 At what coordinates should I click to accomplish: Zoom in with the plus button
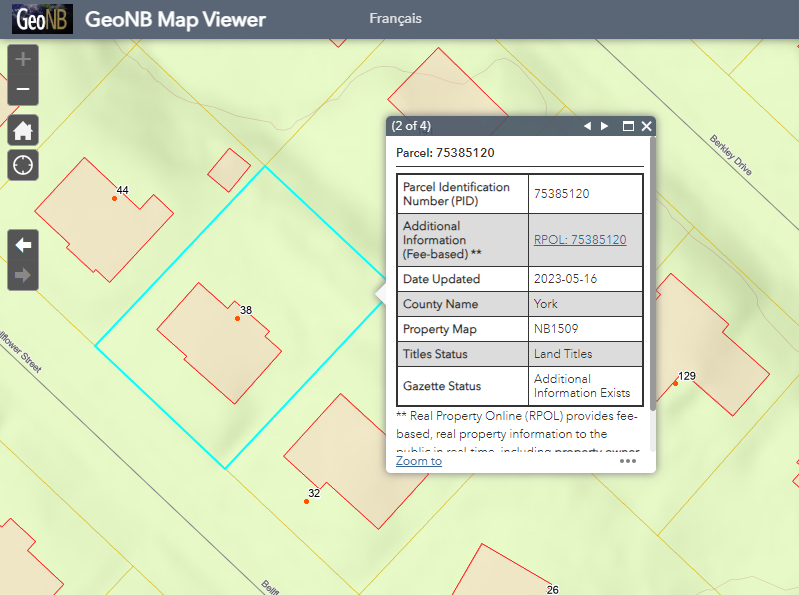pyautogui.click(x=23, y=60)
